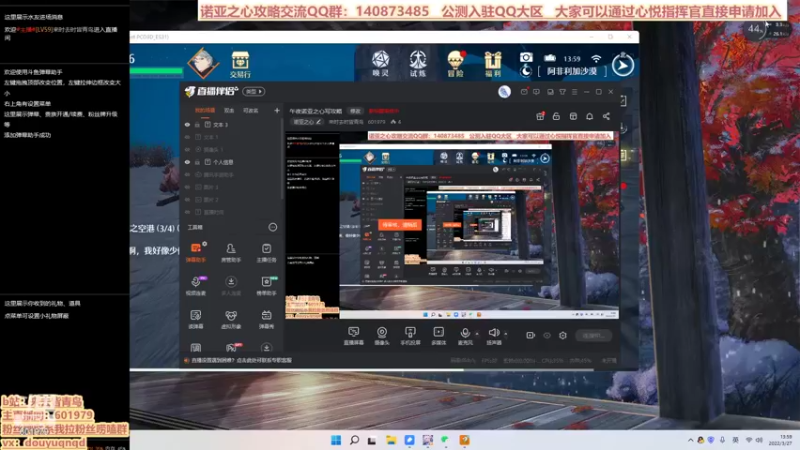Switch to the third scene tab
This screenshot has width=800, height=450.
tap(251, 110)
